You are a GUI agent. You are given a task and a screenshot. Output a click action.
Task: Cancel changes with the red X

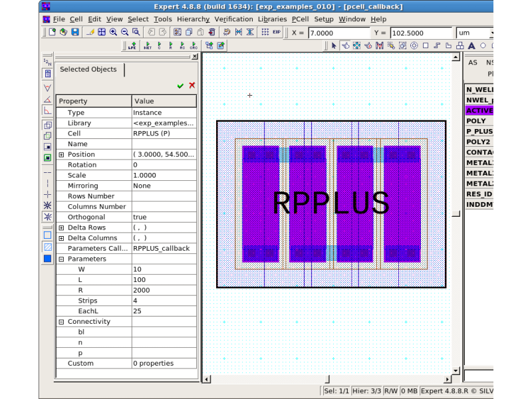[x=192, y=86]
